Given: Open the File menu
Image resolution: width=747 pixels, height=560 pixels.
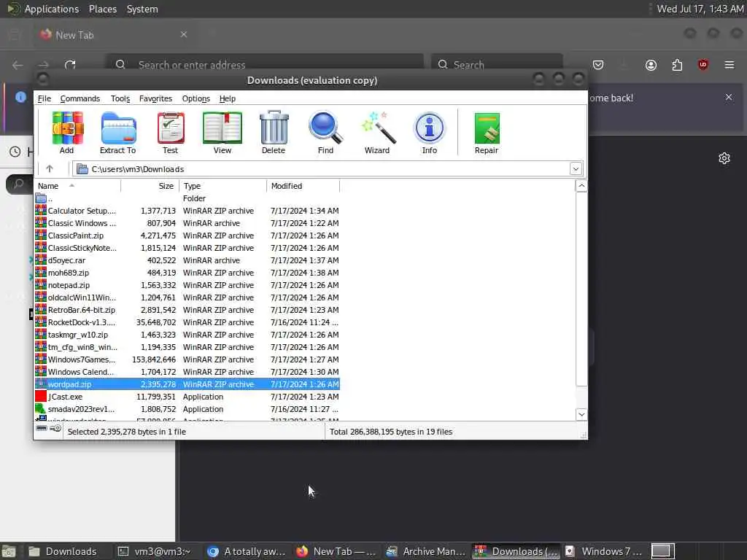Looking at the screenshot, I should click(x=44, y=98).
